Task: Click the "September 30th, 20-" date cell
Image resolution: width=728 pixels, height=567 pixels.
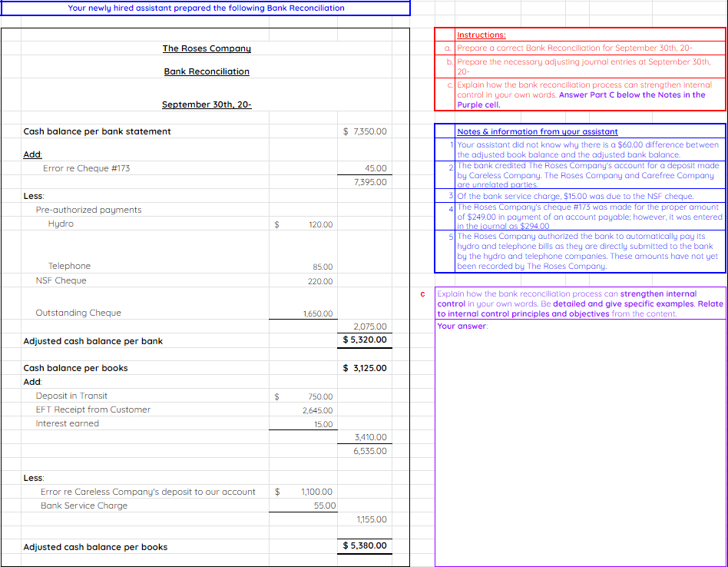Action: click(207, 104)
